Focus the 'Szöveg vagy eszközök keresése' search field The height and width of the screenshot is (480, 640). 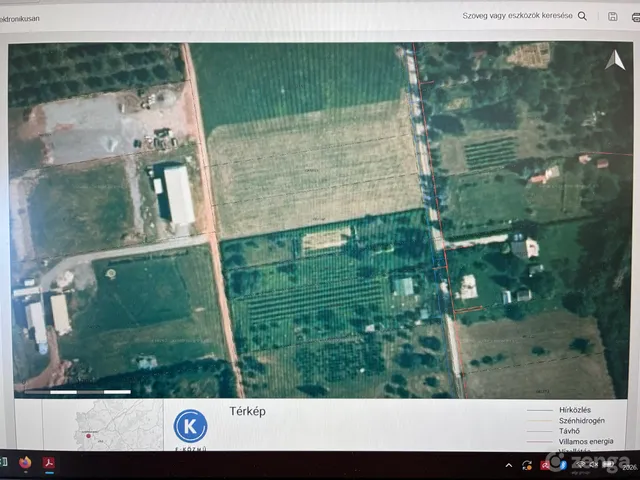tap(517, 16)
